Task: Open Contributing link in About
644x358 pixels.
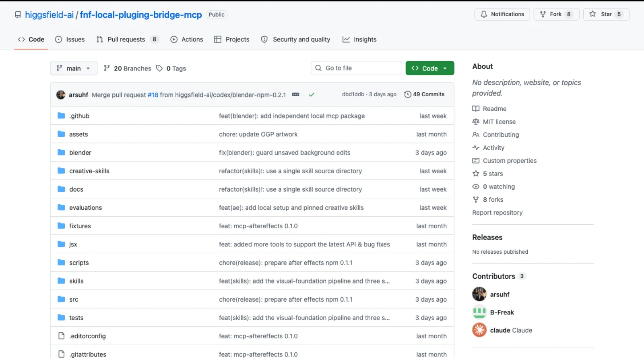Action: [x=501, y=135]
